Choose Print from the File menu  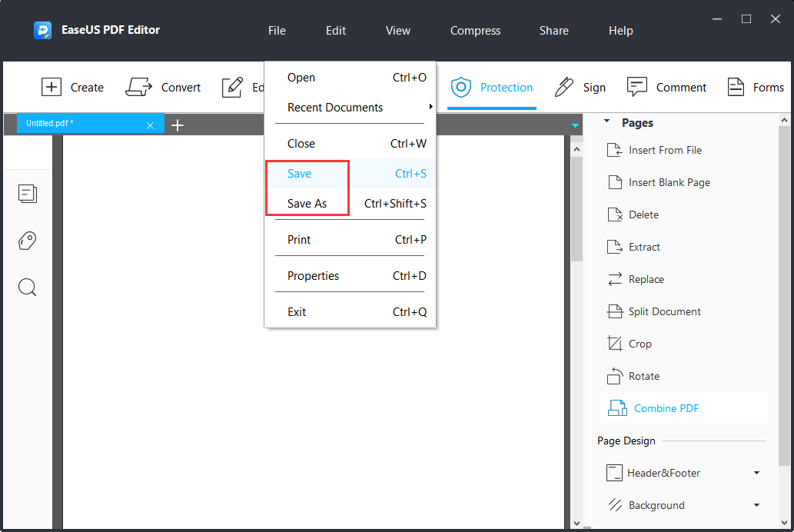click(x=350, y=239)
